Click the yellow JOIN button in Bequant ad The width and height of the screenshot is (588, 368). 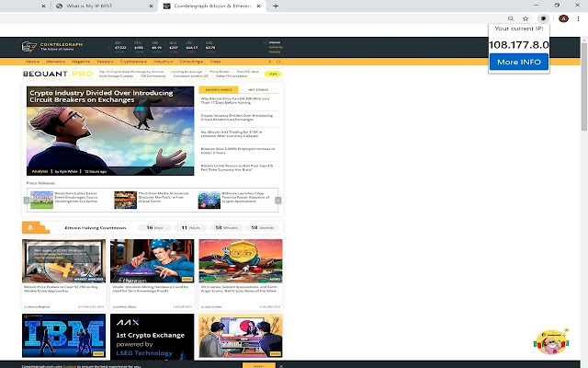point(273,74)
